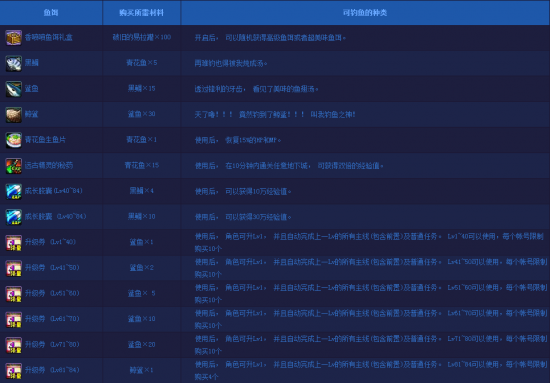550x383 pixels.
Task: Select the 升级券 (Lv71~80) ticket icon
Action: pos(14,345)
